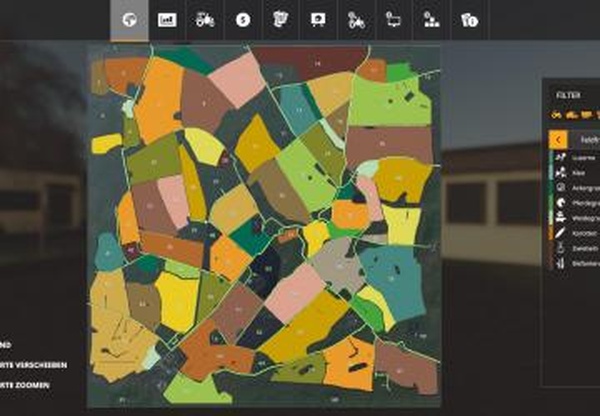Click the presentation screen icon in top bar

[x=317, y=19]
